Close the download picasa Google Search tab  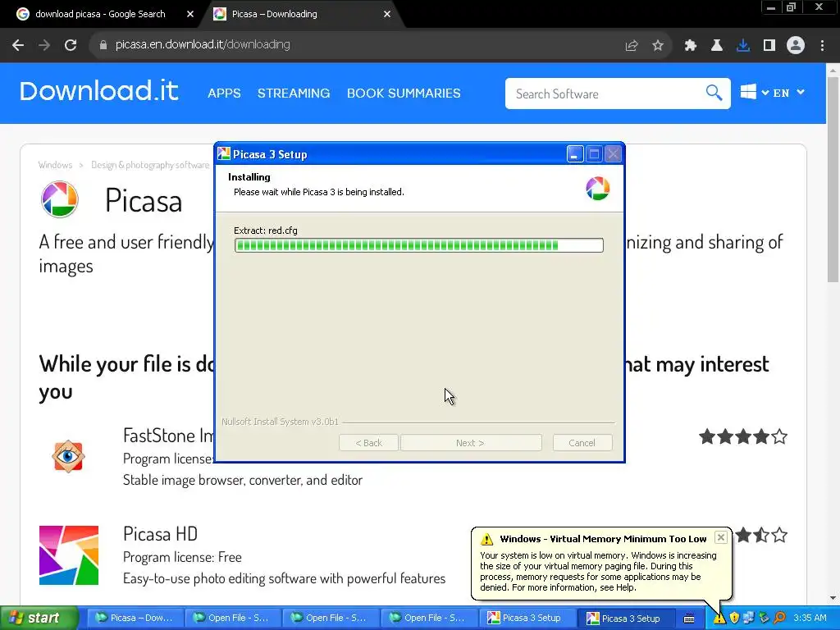pos(190,14)
